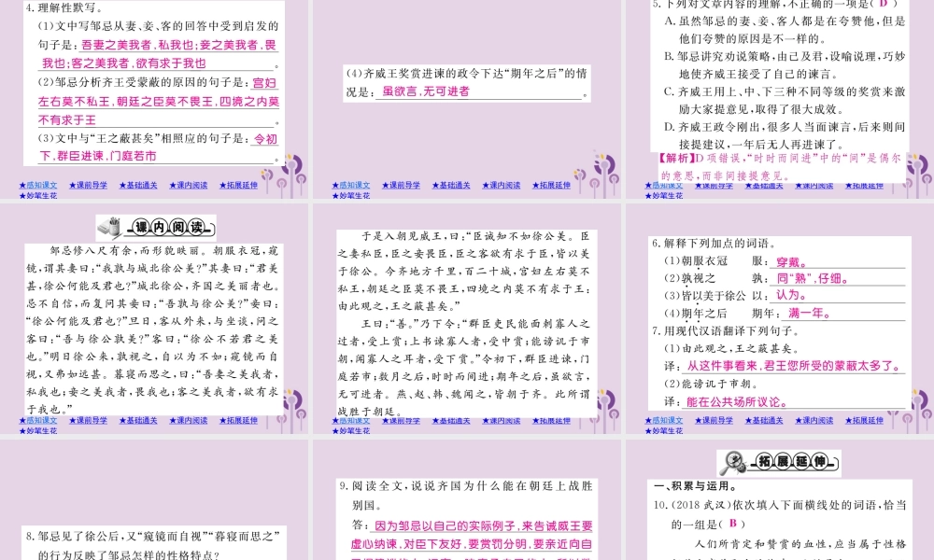This screenshot has height=560, width=934.
Task: Select ★拓展延伸 on the 于是入朝见威王 slide
Action: (551, 421)
